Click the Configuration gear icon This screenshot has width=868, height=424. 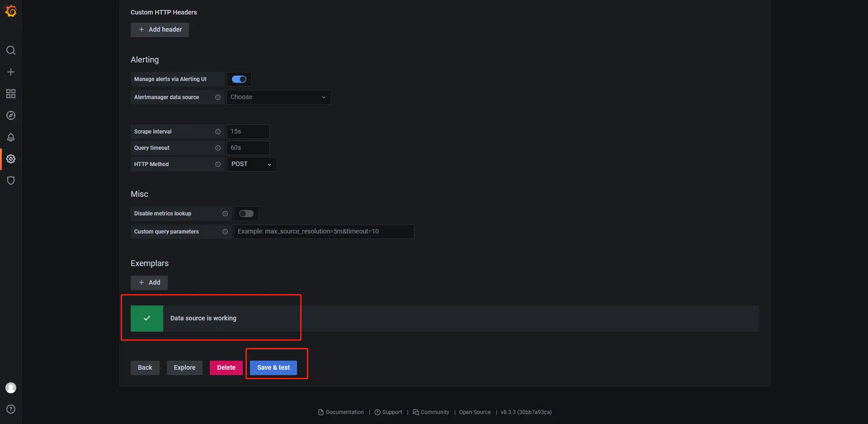(11, 159)
